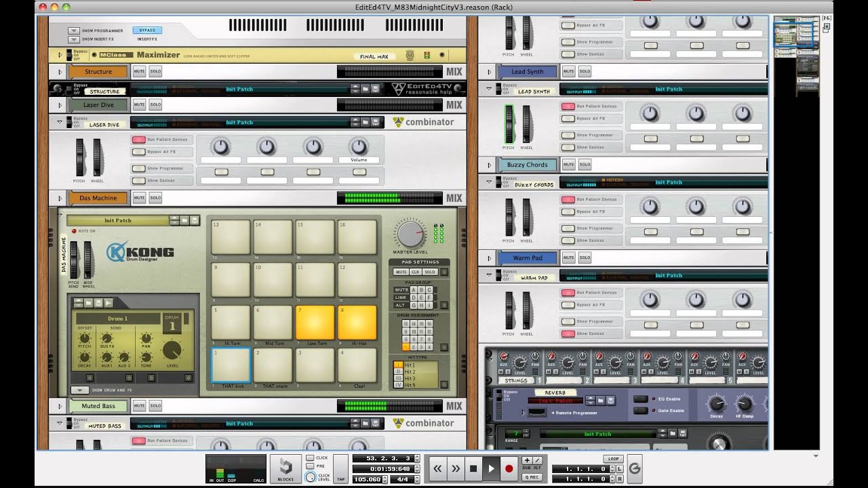Click the Bypass insert FX button
The width and height of the screenshot is (868, 488).
click(147, 30)
